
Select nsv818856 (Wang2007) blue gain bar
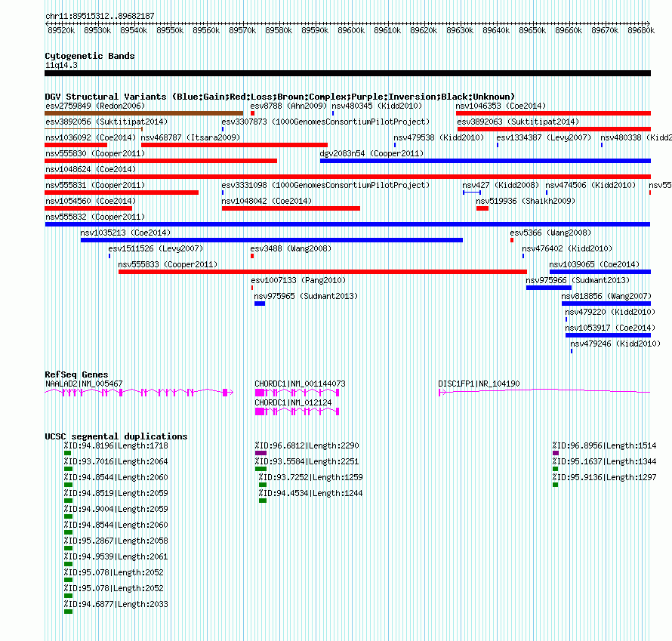point(606,304)
